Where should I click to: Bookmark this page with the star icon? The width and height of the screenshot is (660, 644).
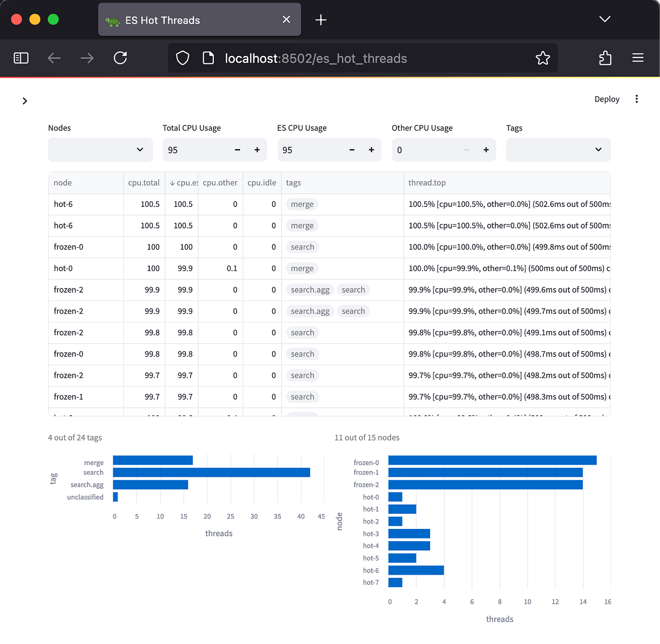(543, 58)
